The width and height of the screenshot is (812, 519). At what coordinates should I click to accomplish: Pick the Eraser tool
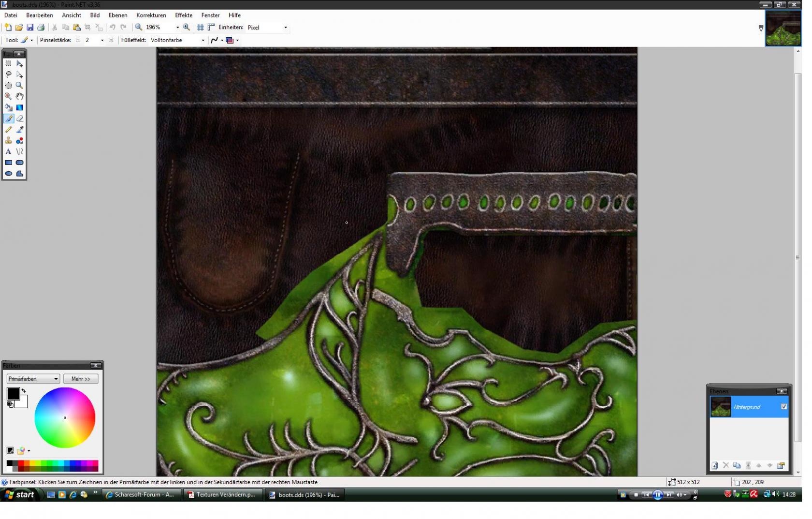coord(20,119)
